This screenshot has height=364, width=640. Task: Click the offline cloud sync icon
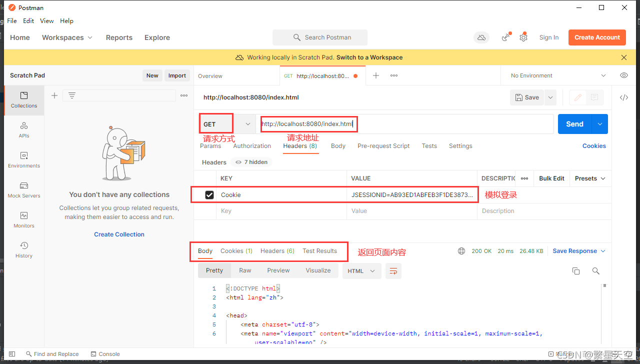point(481,37)
